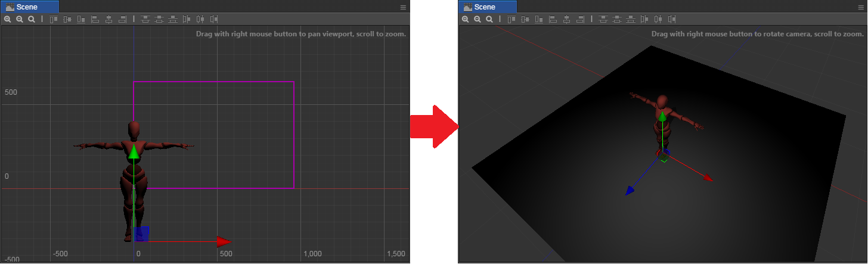This screenshot has height=264, width=868.
Task: Open left Scene panel hamburger menu
Action: 403,7
